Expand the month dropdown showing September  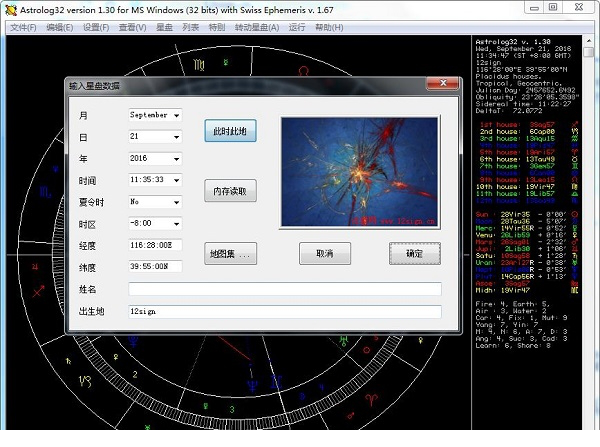[x=176, y=115]
